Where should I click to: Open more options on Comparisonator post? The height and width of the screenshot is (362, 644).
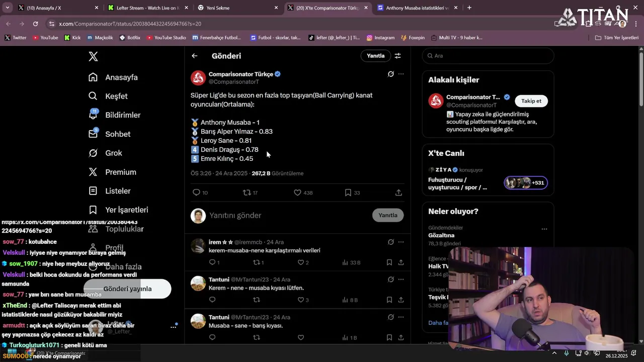click(x=401, y=74)
